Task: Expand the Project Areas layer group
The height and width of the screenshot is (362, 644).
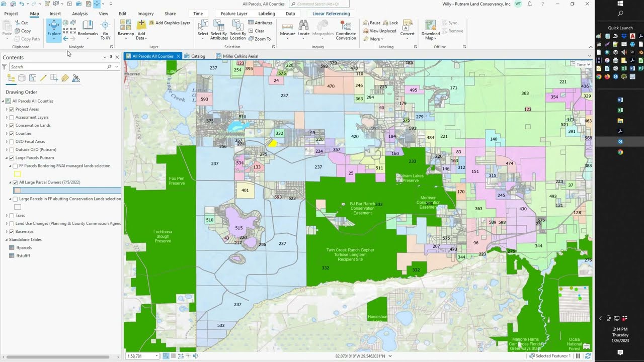Action: [7, 109]
